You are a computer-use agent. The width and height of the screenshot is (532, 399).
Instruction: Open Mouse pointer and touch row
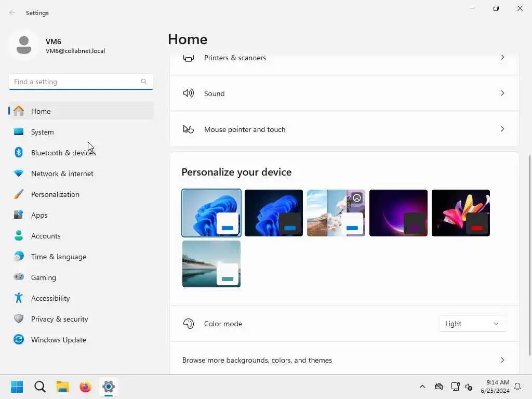(344, 129)
